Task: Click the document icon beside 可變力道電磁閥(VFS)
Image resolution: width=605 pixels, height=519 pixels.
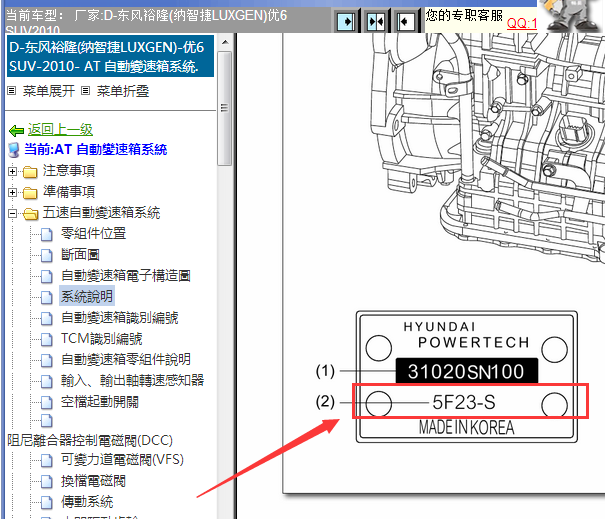Action: coord(47,460)
